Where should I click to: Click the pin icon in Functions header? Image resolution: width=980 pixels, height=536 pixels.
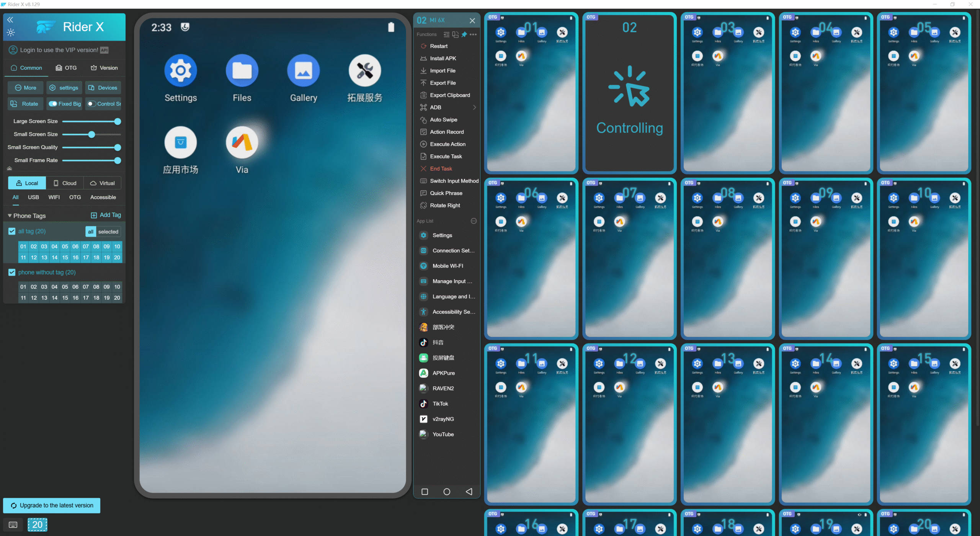point(464,34)
